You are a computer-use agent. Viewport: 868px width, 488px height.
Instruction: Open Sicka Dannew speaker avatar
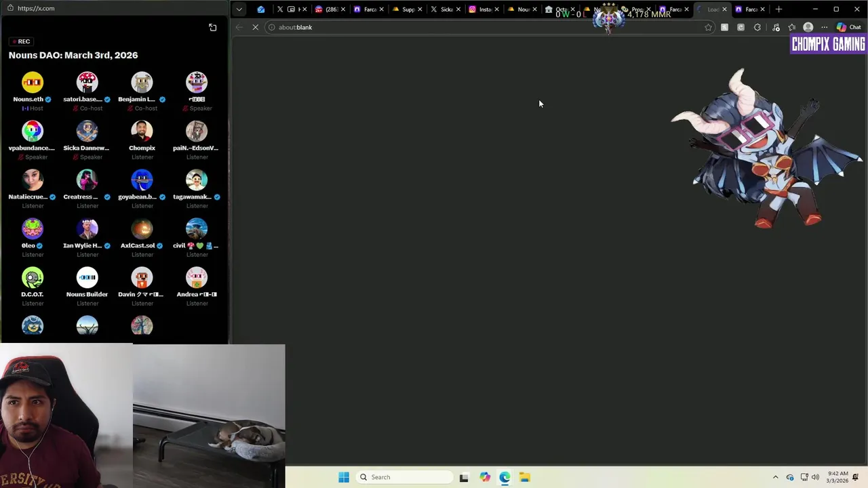(x=87, y=131)
